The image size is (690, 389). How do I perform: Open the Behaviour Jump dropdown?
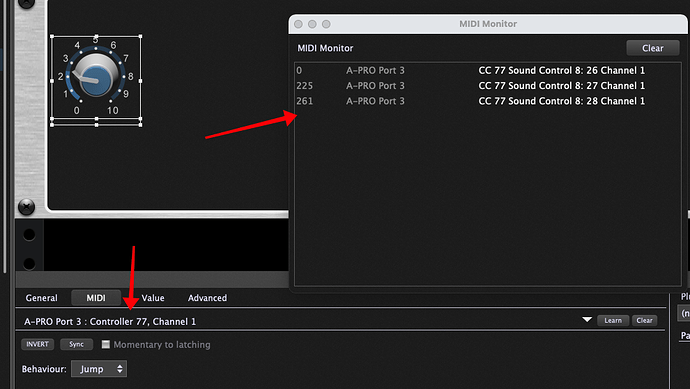(99, 369)
